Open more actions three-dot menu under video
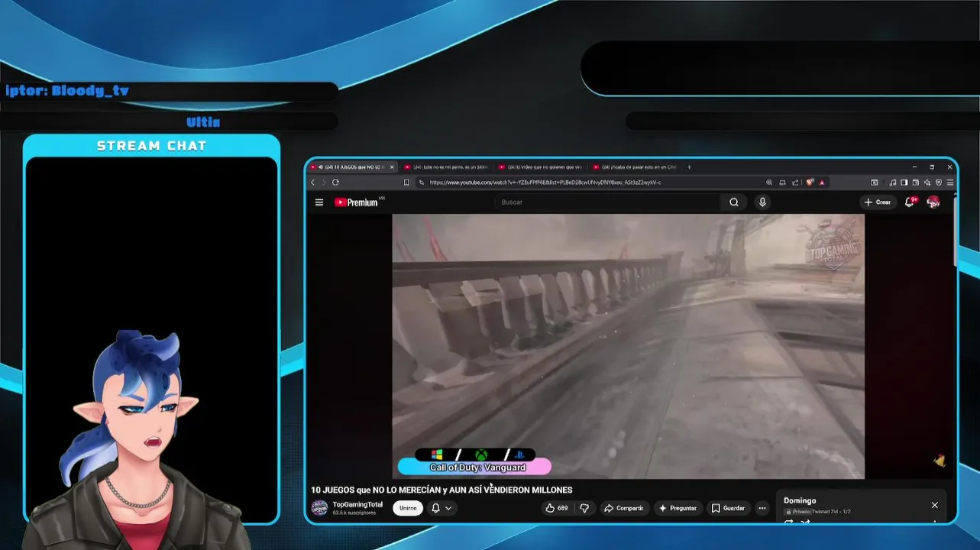This screenshot has width=980, height=550. (x=762, y=508)
